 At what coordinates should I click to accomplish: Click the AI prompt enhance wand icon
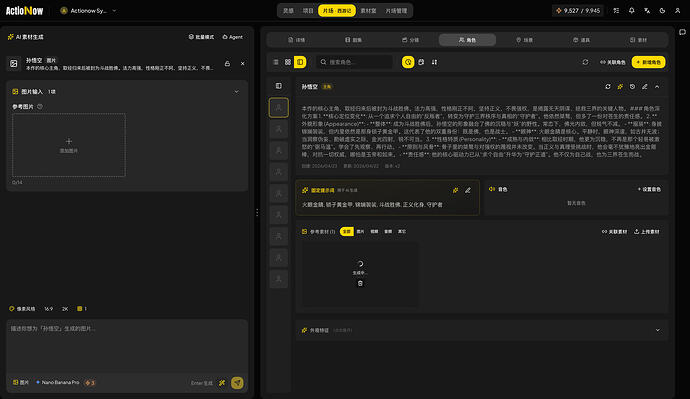222,383
